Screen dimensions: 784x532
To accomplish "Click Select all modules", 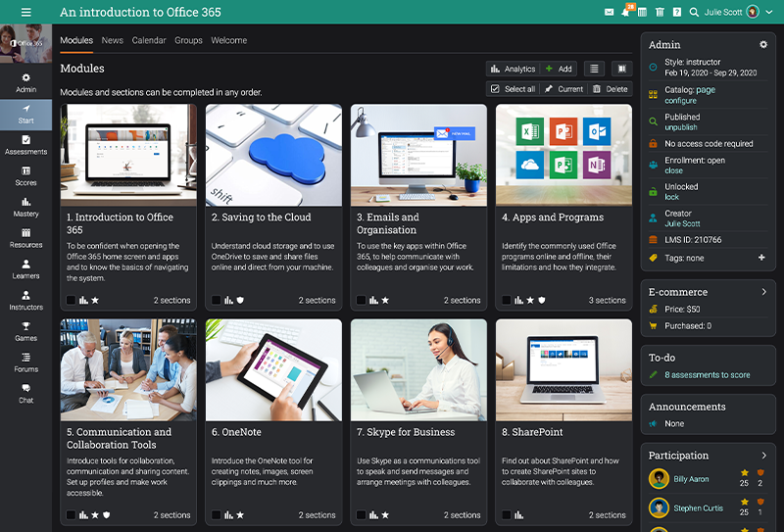I will tap(513, 89).
